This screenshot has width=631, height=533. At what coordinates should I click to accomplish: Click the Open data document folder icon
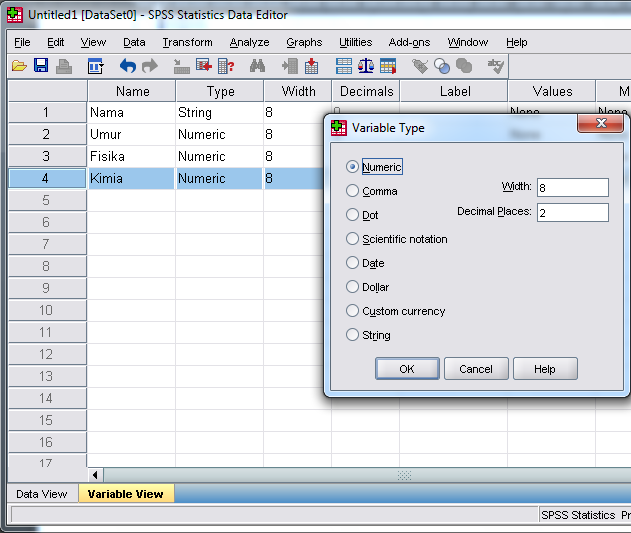coord(19,66)
